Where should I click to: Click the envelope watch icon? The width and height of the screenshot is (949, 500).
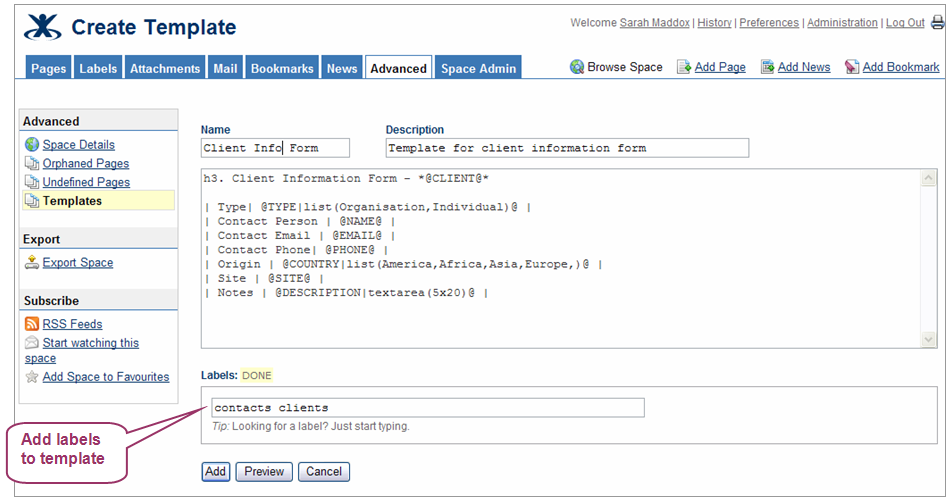click(32, 343)
